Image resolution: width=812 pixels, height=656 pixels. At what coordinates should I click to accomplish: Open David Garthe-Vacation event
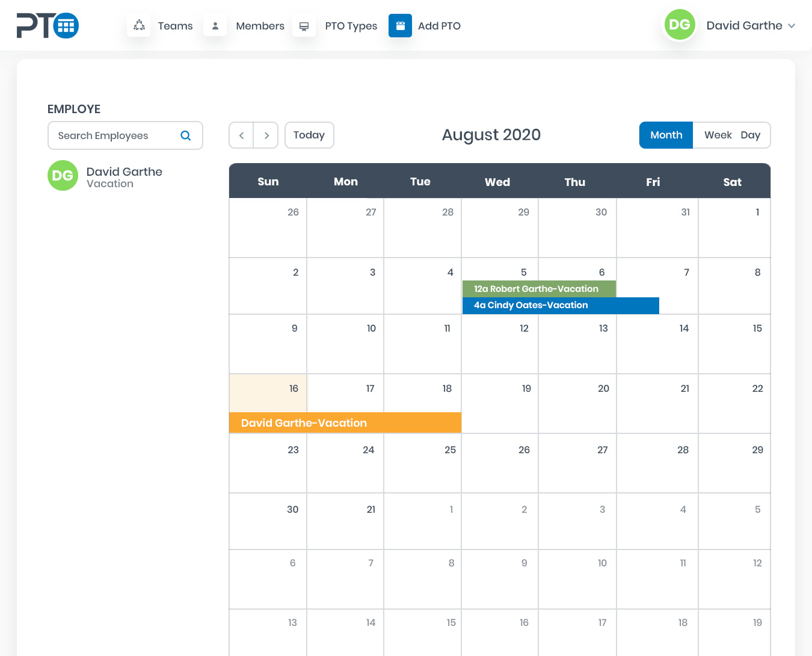(345, 422)
